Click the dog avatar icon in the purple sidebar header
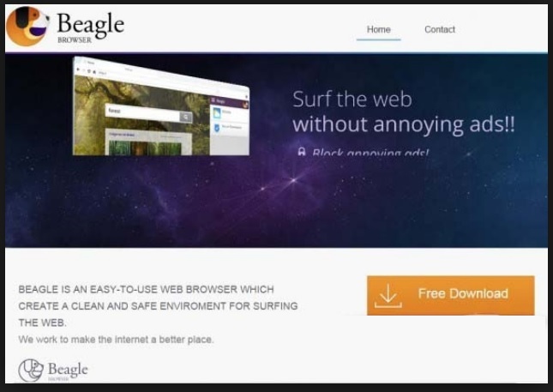The width and height of the screenshot is (553, 392). (x=245, y=105)
